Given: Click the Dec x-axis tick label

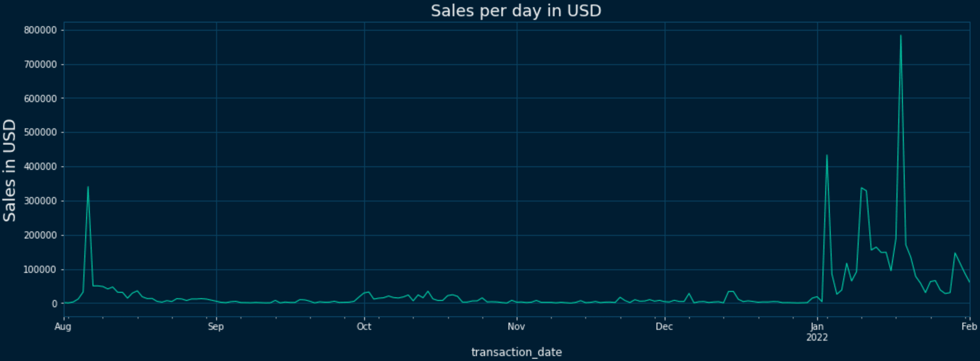Looking at the screenshot, I should (664, 327).
